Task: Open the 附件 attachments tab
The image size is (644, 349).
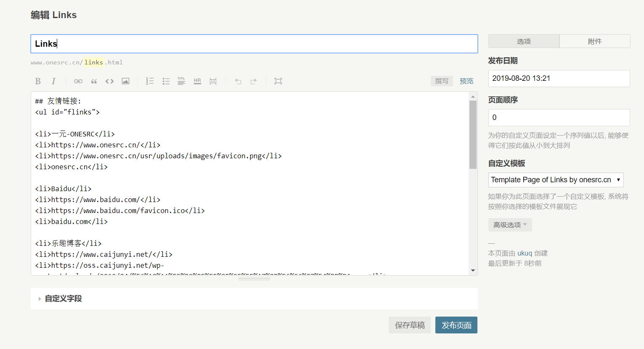Action: click(595, 41)
